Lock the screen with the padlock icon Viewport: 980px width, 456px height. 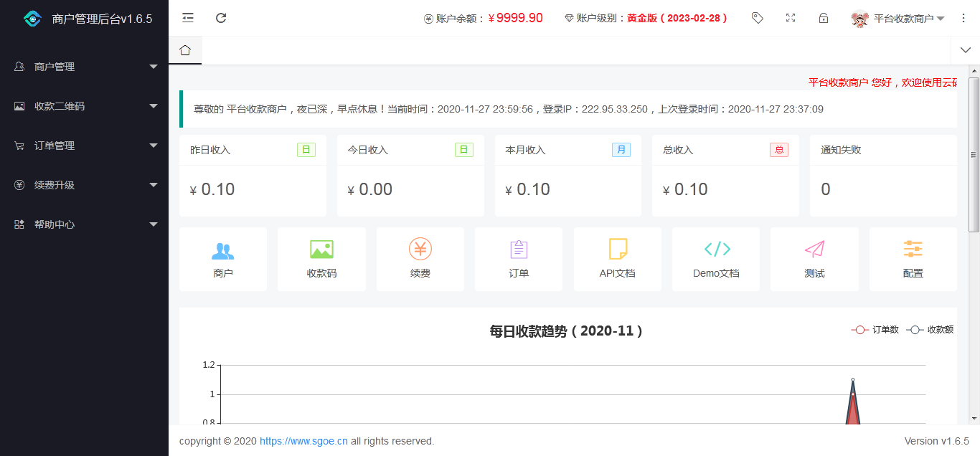pyautogui.click(x=823, y=17)
